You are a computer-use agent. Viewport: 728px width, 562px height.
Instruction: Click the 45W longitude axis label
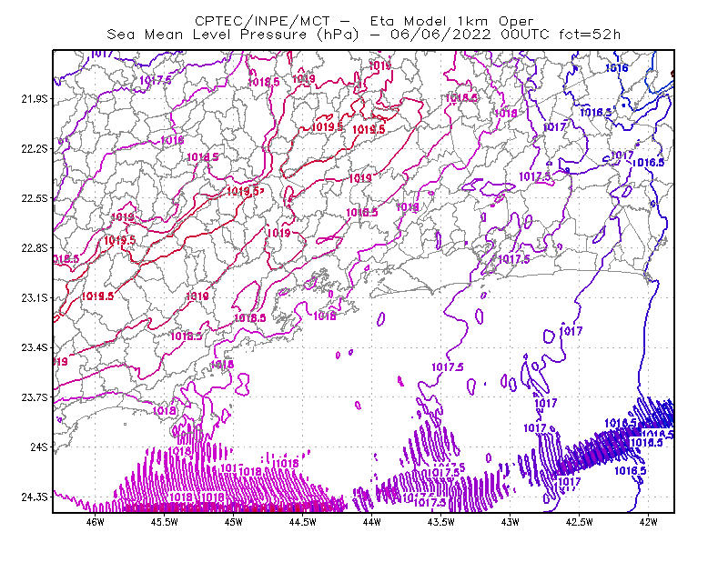tap(234, 522)
